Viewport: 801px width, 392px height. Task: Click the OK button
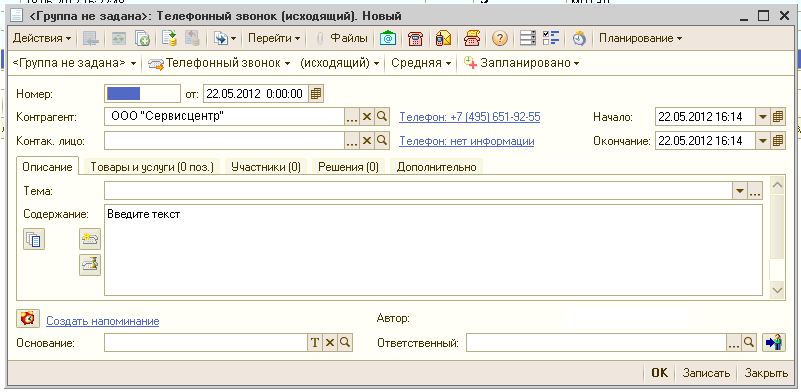(x=659, y=373)
